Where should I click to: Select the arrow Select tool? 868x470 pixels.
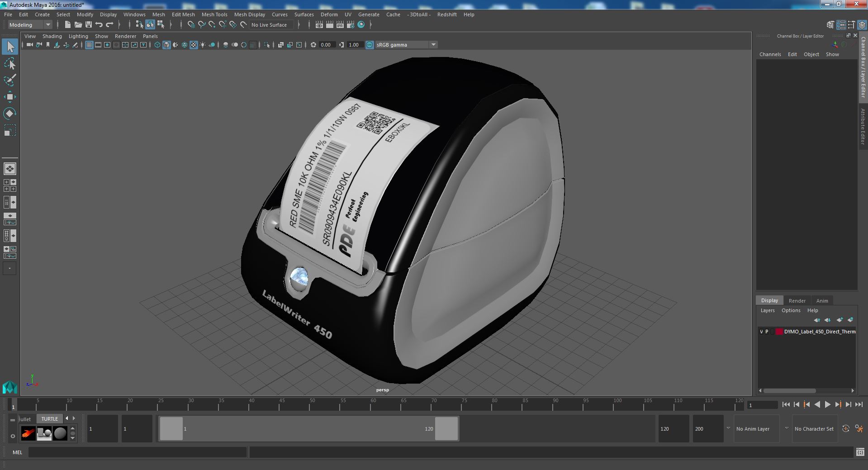point(10,47)
